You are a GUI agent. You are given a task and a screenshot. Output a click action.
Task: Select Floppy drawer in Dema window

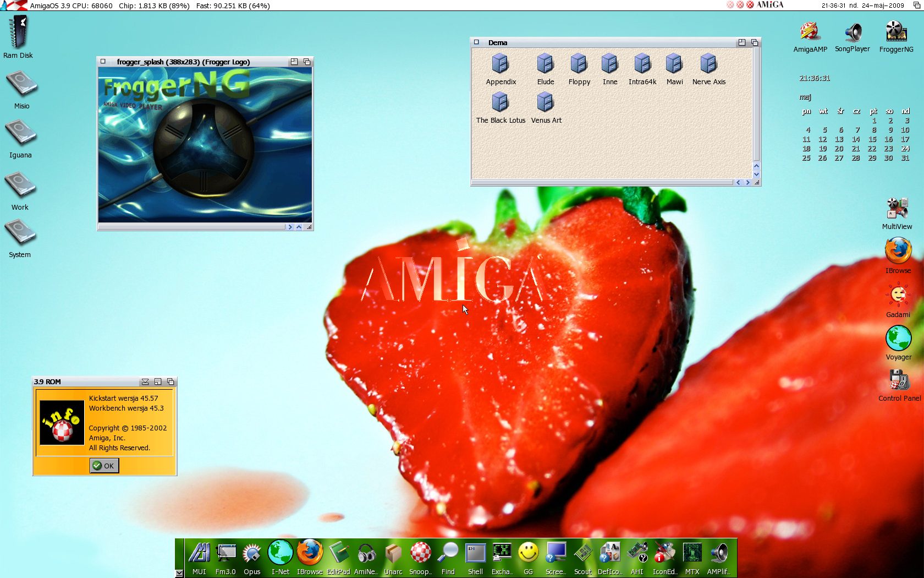(x=579, y=69)
